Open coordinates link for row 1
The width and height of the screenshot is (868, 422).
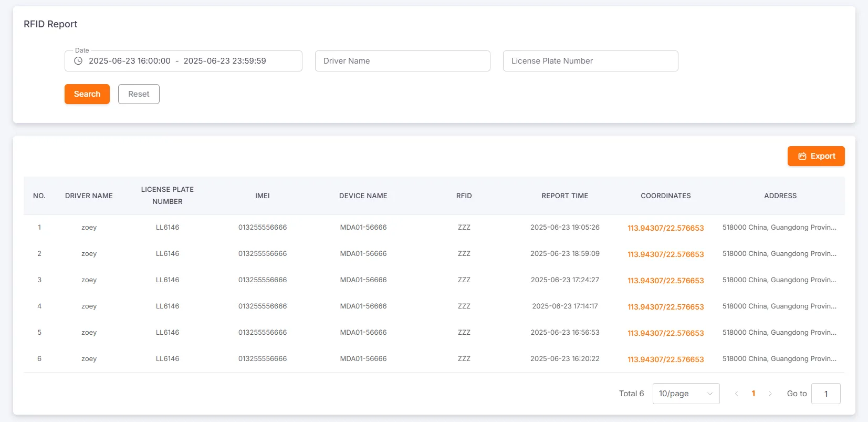tap(665, 228)
